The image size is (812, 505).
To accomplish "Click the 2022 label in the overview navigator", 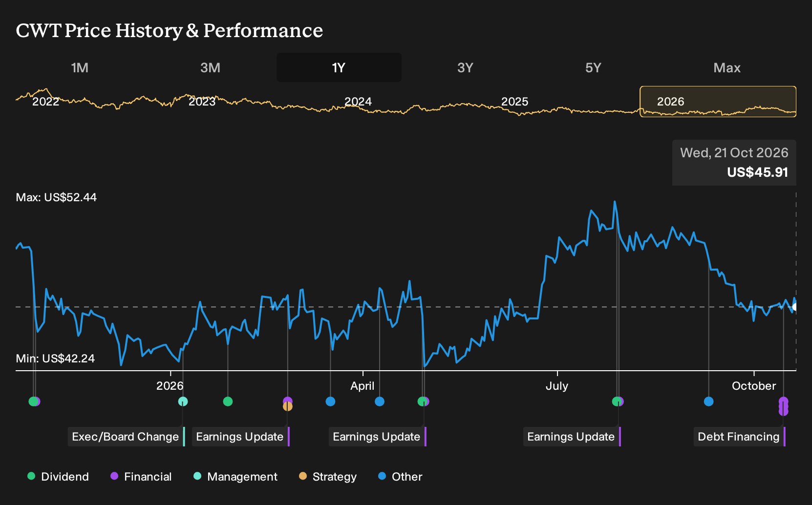I will 45,102.
